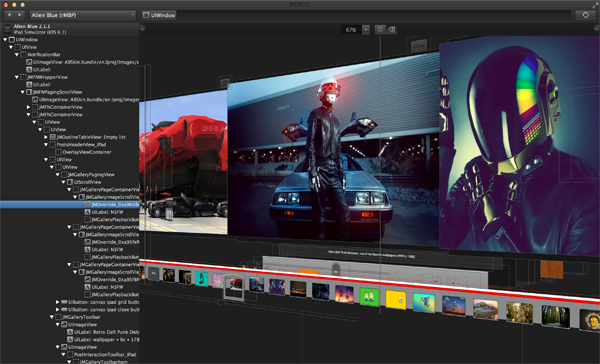This screenshot has width=600, height=364.
Task: Open the 67% zoom level dropdown arrow
Action: pyautogui.click(x=366, y=29)
